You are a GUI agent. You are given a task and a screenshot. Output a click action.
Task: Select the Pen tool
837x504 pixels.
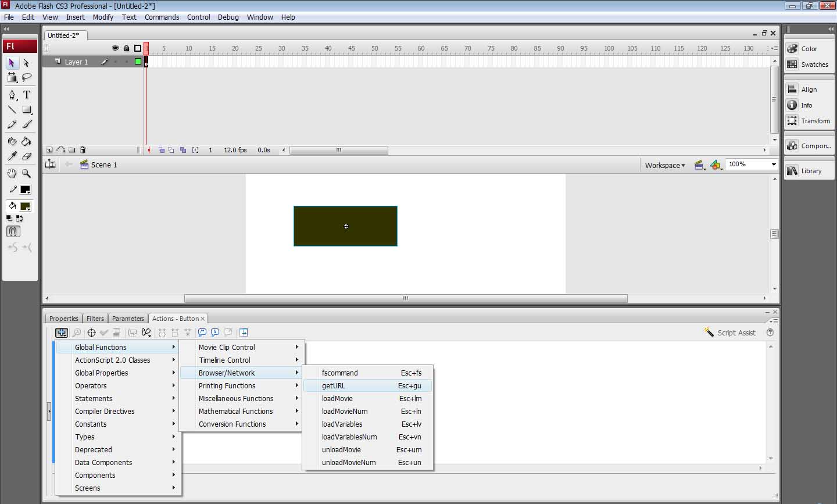12,95
